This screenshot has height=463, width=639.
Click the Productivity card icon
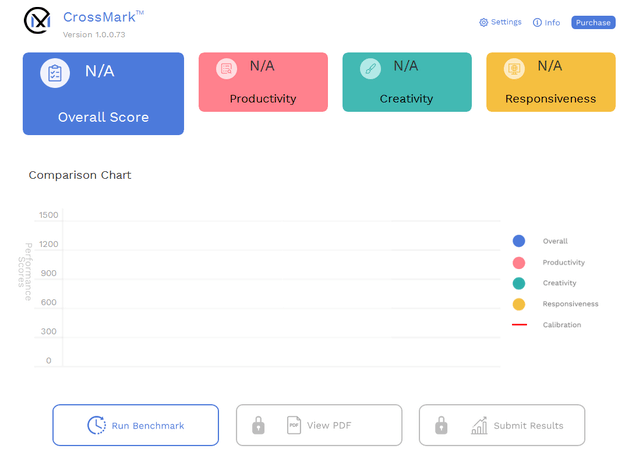tap(227, 69)
